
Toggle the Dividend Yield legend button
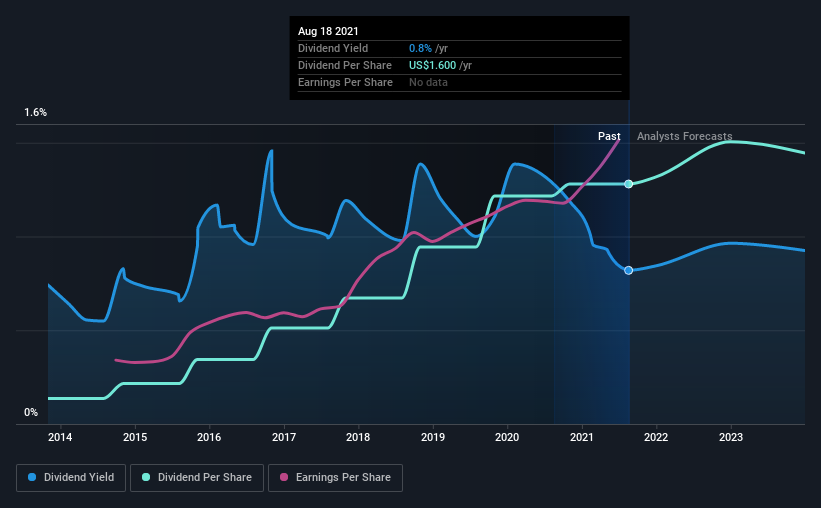pyautogui.click(x=71, y=478)
